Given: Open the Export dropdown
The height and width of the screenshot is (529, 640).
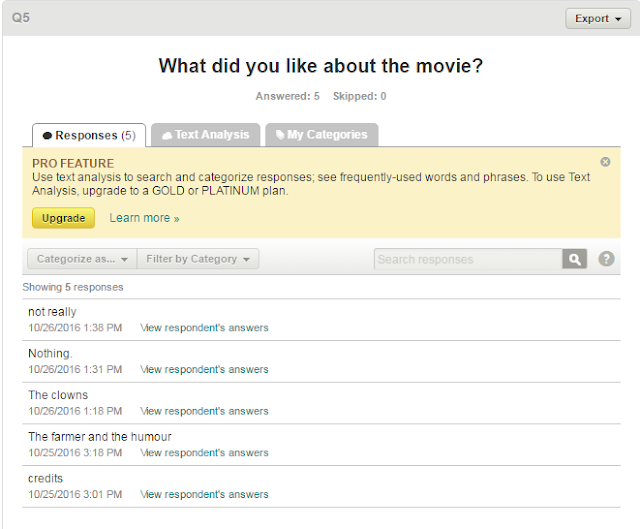Looking at the screenshot, I should [598, 18].
